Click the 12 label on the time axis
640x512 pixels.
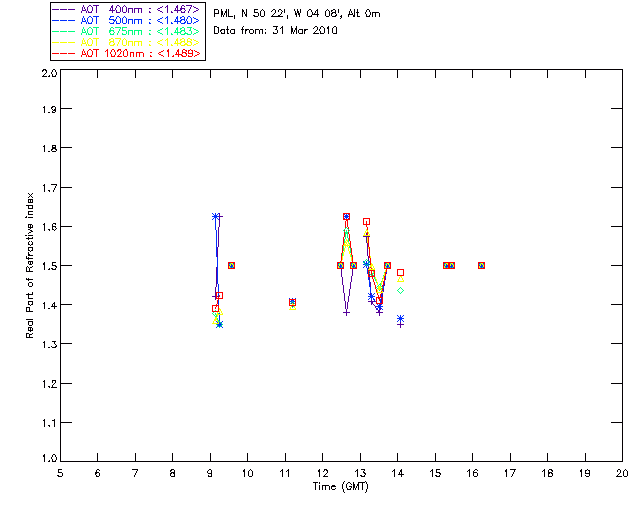[x=322, y=473]
